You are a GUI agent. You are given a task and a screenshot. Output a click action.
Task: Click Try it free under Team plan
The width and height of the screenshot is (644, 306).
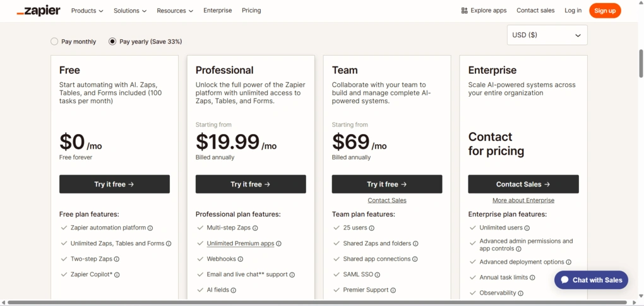click(x=387, y=184)
